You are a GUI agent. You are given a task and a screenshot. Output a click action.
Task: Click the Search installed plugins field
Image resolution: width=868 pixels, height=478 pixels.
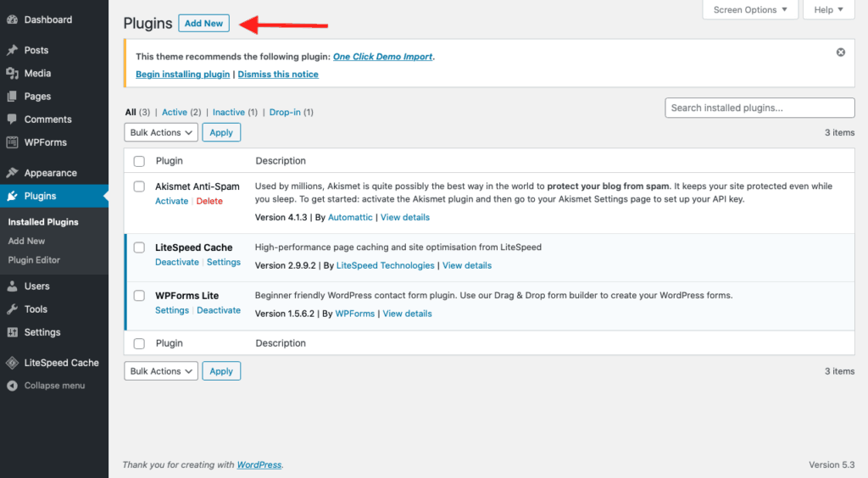(759, 108)
